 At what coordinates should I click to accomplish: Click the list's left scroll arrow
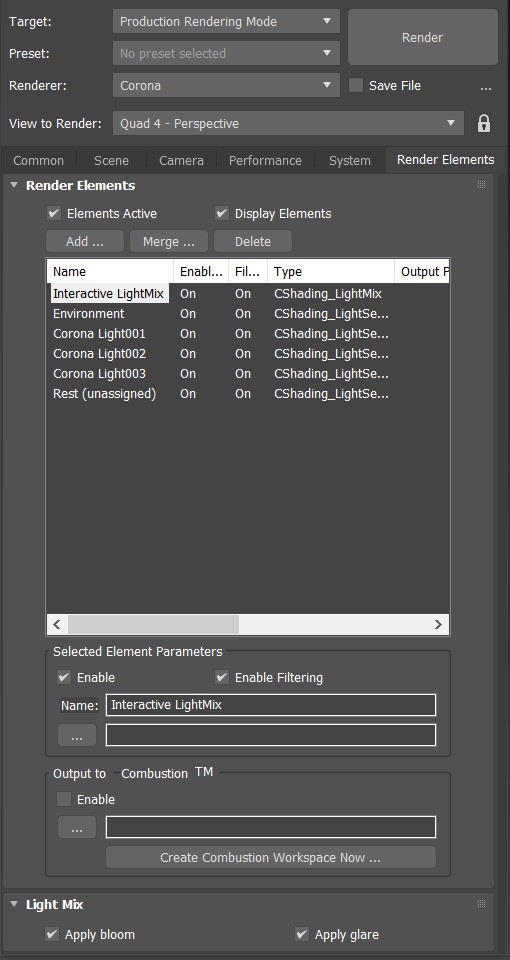point(57,624)
